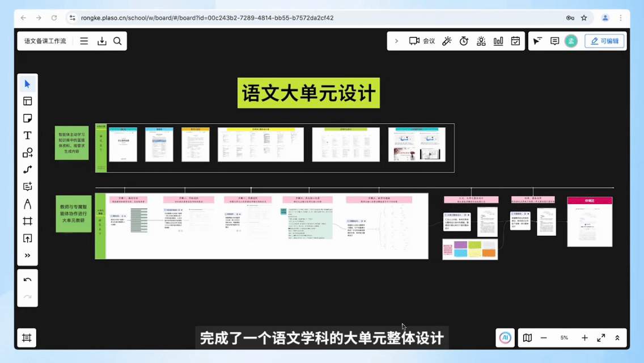
Task: Click the upload file tool
Action: point(28,238)
